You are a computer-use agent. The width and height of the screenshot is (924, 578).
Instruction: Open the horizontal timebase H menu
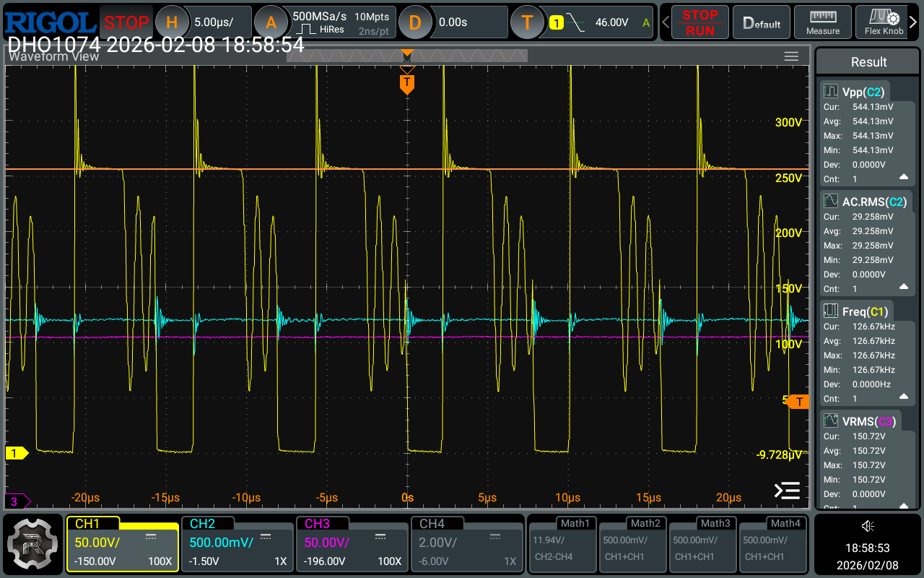click(172, 22)
